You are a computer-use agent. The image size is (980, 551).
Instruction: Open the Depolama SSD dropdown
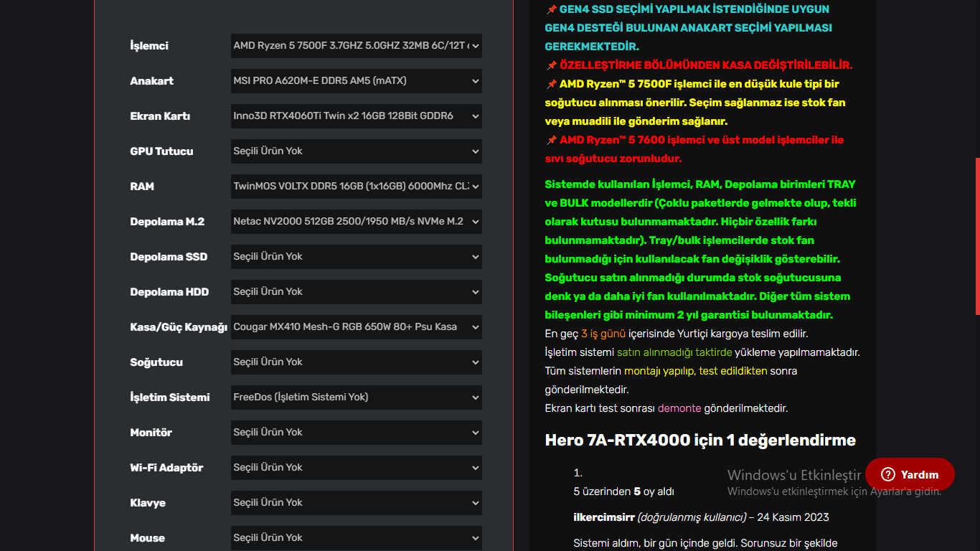click(x=357, y=257)
